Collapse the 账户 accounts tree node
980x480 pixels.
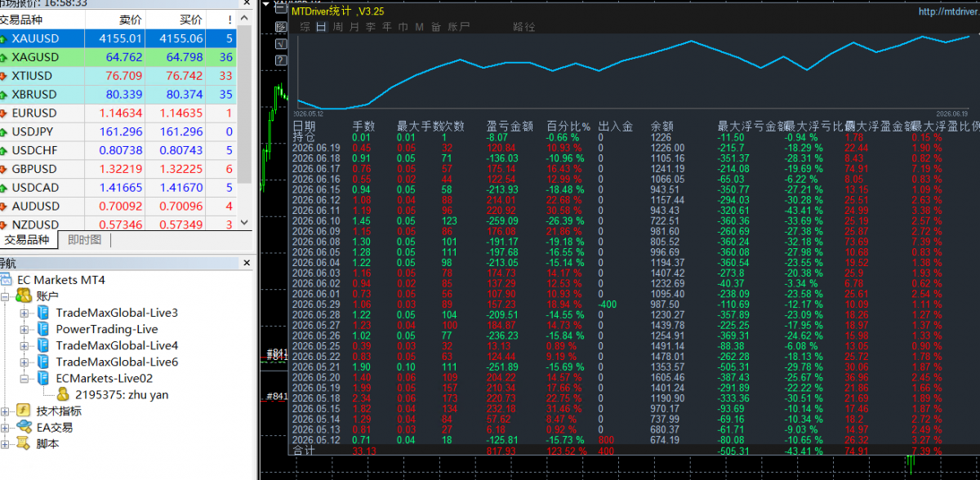6,296
